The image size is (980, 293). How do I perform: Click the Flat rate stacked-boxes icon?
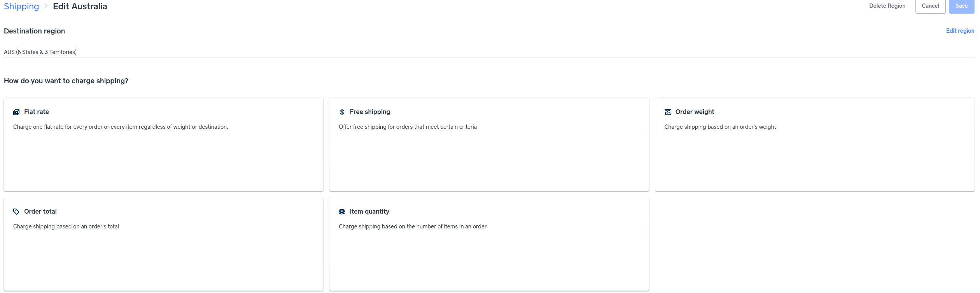[16, 112]
